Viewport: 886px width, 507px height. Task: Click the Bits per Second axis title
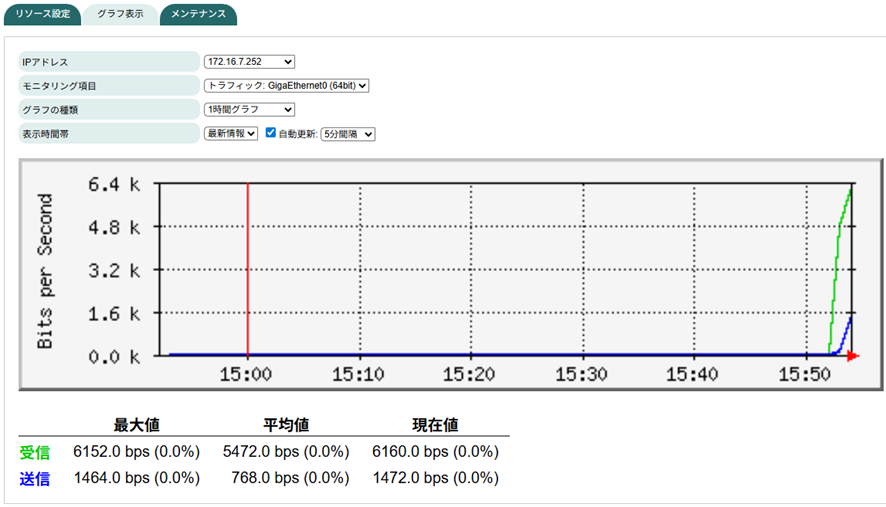(x=46, y=271)
